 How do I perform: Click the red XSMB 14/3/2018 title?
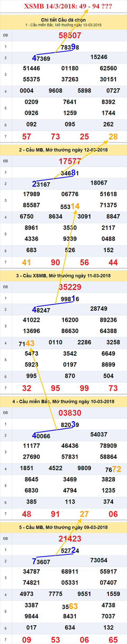click(68, 6)
